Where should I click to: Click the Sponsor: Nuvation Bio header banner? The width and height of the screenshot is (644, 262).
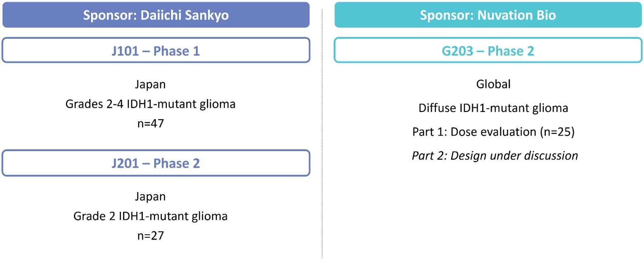(488, 15)
